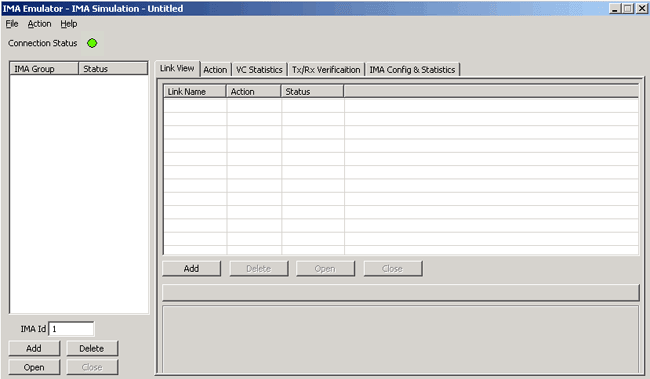The width and height of the screenshot is (650, 379).
Task: Click the green Connection Status indicator
Action: pyautogui.click(x=92, y=43)
